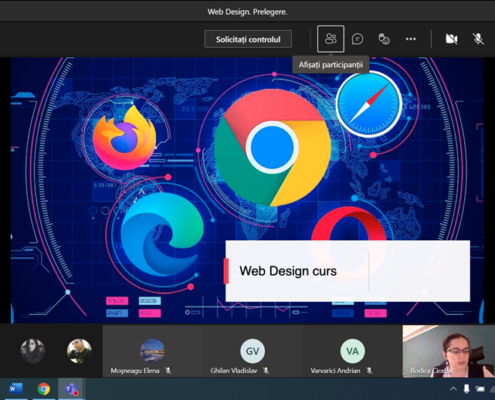This screenshot has width=495, height=400.
Task: Click muted mic icon beside Varvarici Andrian
Action: [369, 370]
